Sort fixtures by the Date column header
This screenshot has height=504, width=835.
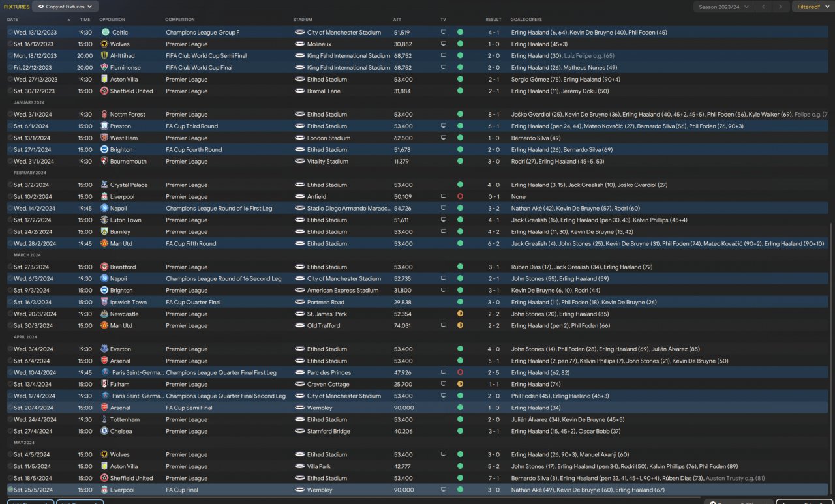pos(13,20)
